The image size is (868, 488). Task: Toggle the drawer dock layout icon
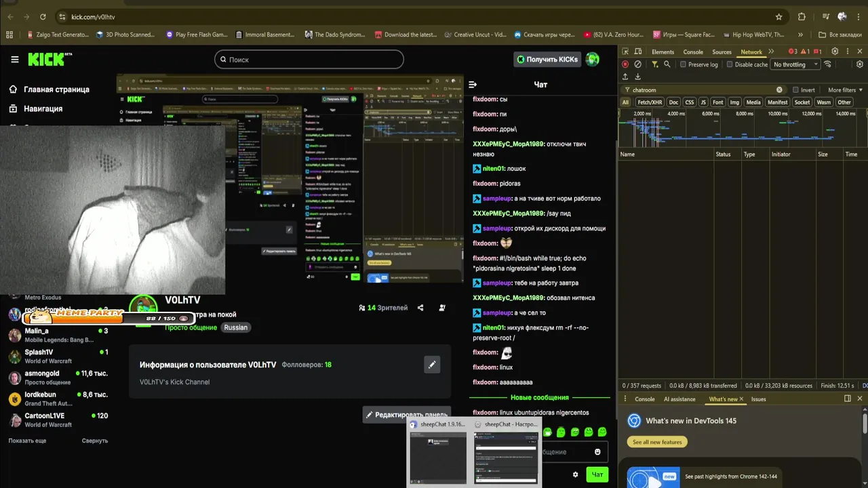tap(848, 399)
